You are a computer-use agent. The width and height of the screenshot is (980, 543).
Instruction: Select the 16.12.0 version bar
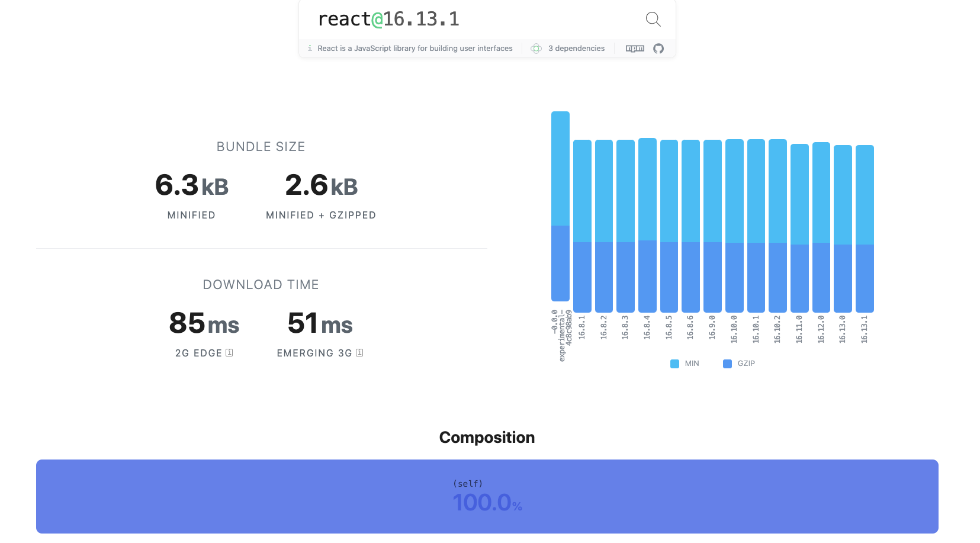point(821,227)
